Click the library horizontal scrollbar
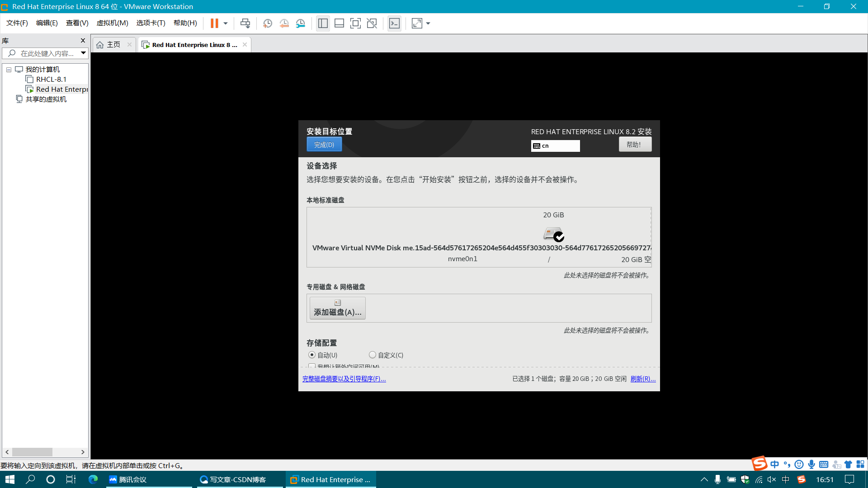Screen dimensions: 868x488 32,452
